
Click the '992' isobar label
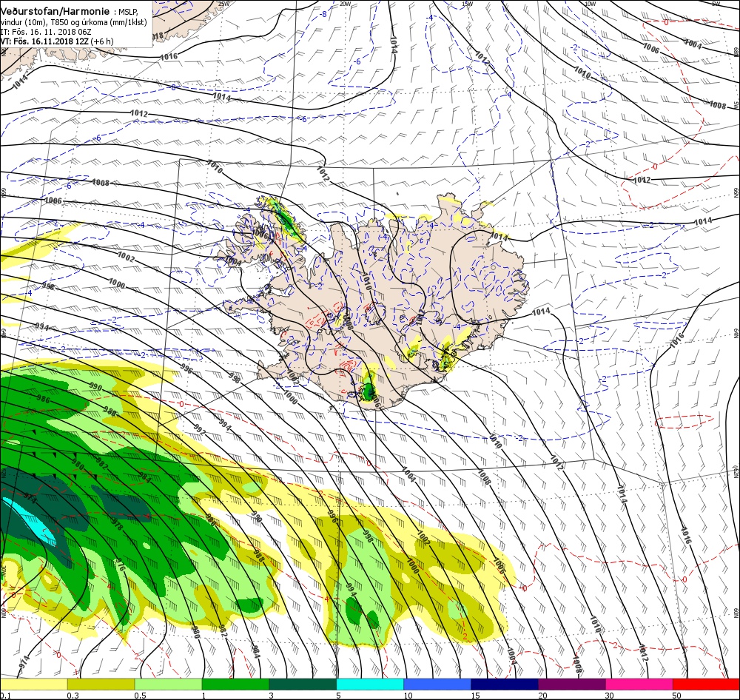point(200,429)
